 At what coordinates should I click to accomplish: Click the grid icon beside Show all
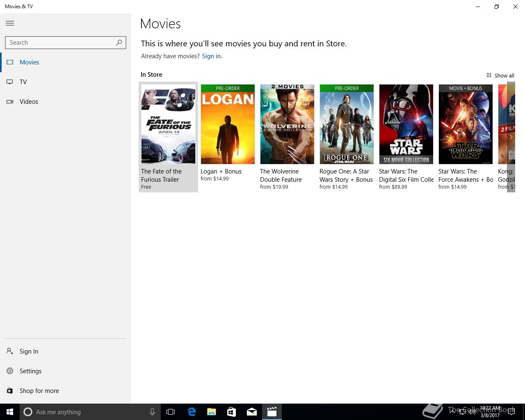(489, 75)
